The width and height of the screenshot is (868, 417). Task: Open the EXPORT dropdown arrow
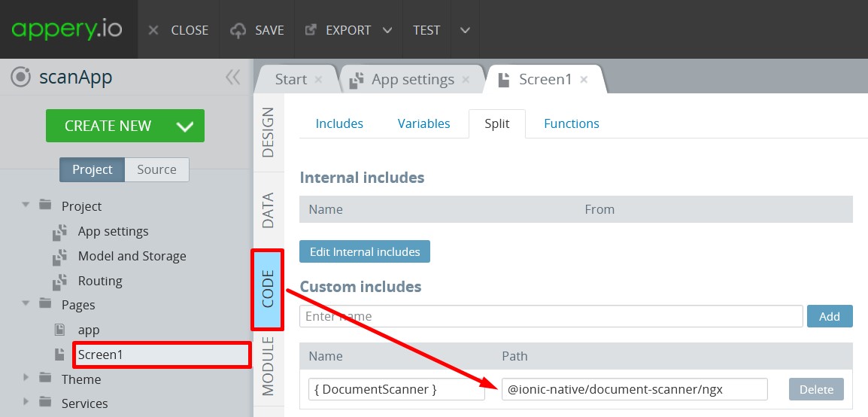point(387,30)
